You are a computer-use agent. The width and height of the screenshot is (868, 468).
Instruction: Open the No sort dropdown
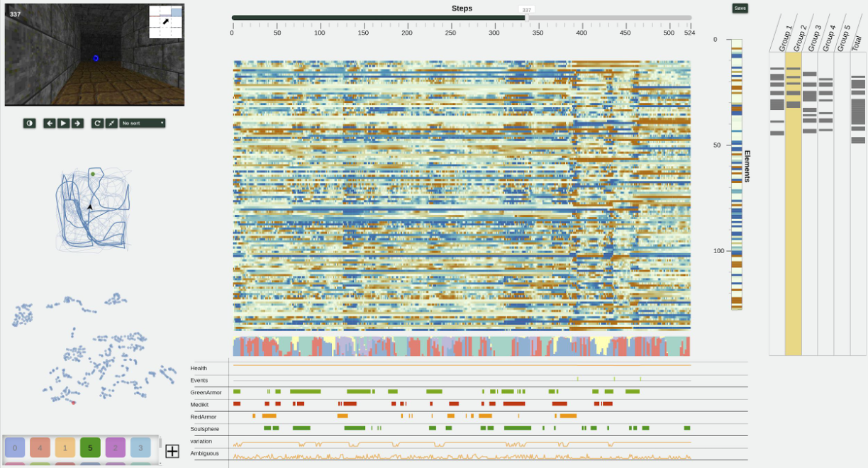click(x=140, y=123)
